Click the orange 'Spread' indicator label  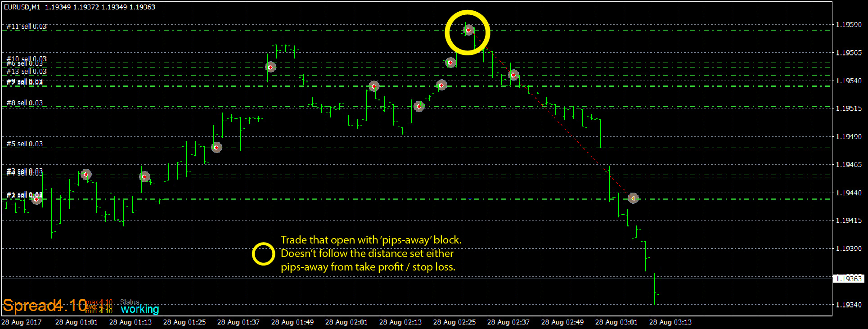(x=29, y=306)
